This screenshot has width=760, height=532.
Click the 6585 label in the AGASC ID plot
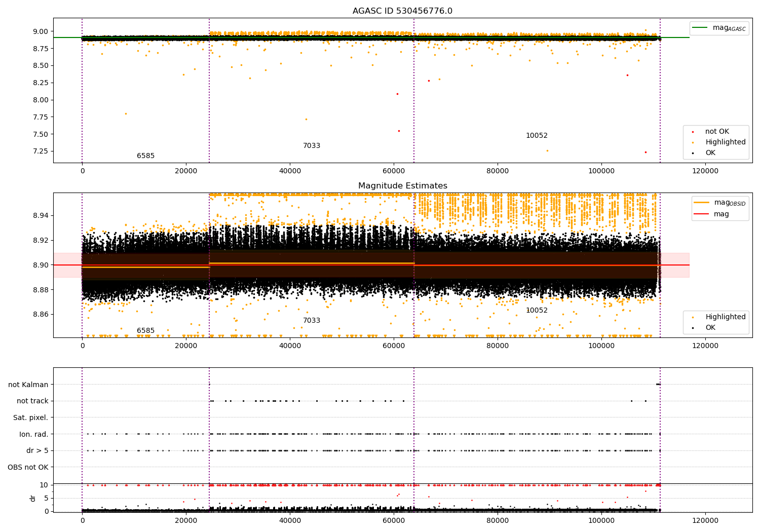click(x=145, y=156)
